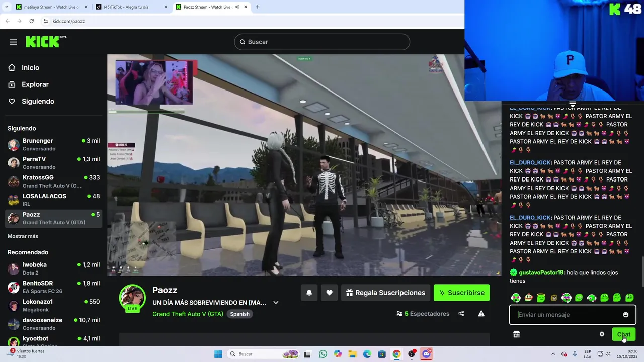644x362 pixels.
Task: Click the site info icon in address bar
Action: tap(46, 21)
